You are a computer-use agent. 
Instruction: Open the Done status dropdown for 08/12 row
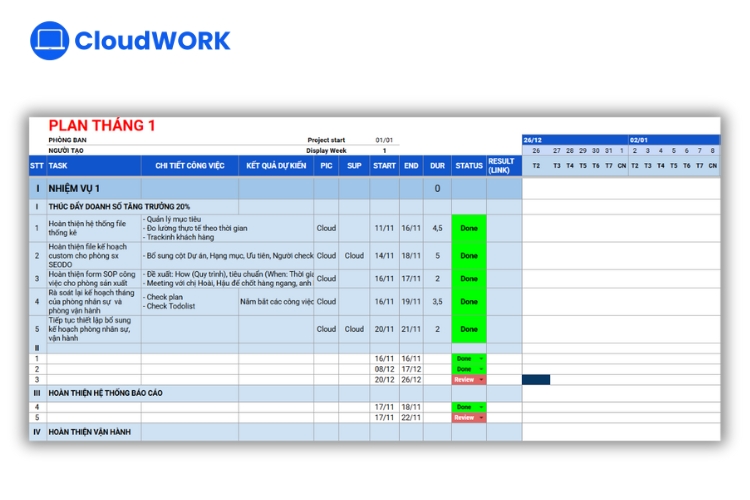point(481,369)
